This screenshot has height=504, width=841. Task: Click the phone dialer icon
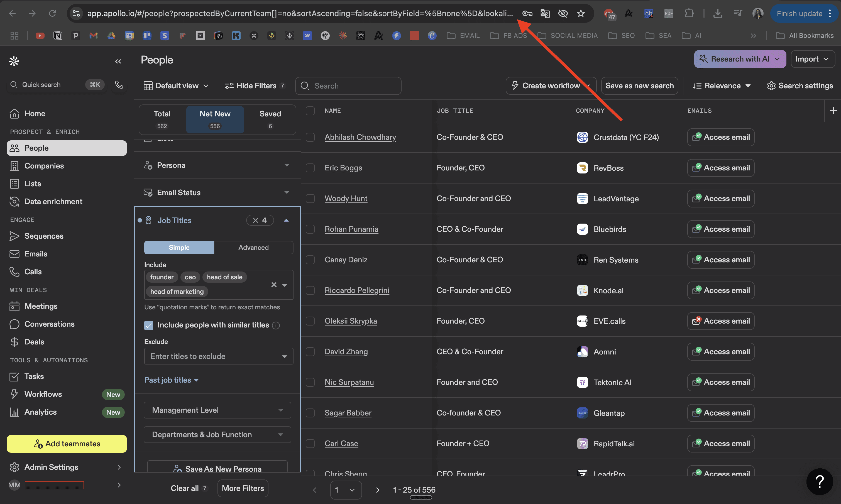tap(119, 85)
